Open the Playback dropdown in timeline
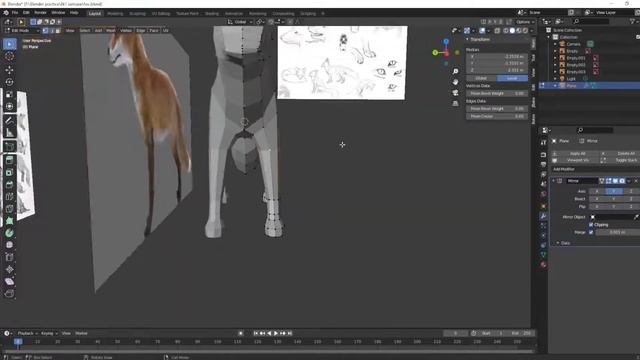 27,333
